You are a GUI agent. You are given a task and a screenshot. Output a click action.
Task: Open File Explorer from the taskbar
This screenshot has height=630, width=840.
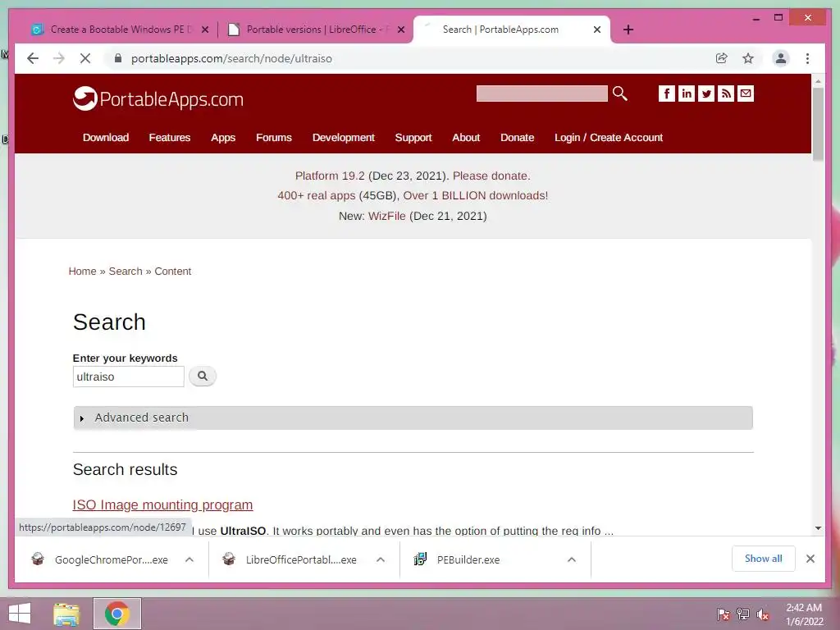(x=66, y=614)
